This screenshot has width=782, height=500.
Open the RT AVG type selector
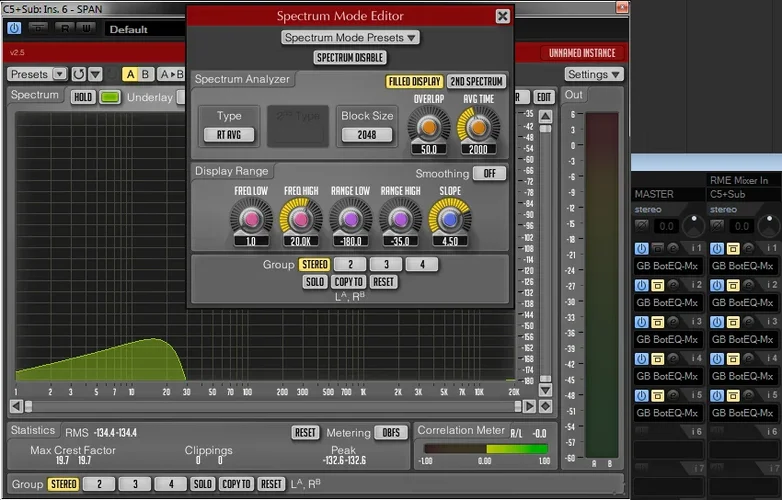pyautogui.click(x=229, y=135)
